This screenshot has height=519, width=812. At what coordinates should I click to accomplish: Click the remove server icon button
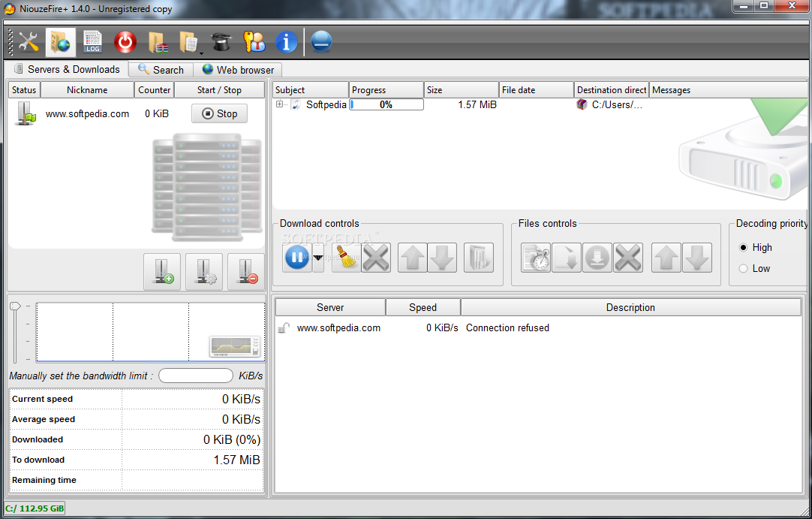click(246, 272)
